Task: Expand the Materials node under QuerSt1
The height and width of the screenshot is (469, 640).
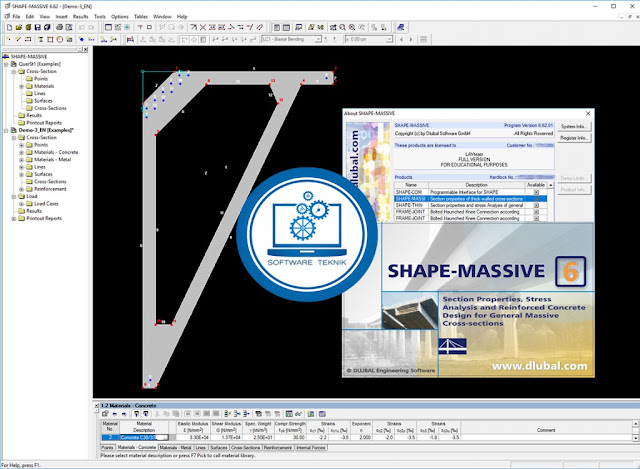Action: pos(22,86)
